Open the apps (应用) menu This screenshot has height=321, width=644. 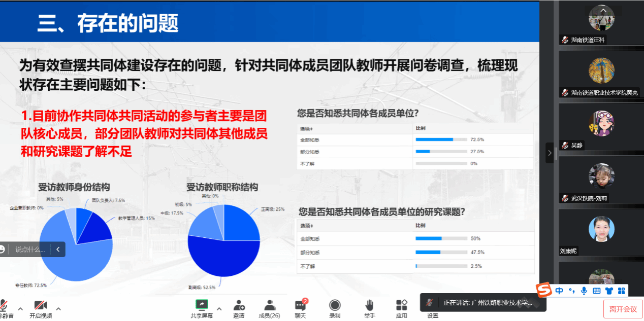click(x=402, y=308)
